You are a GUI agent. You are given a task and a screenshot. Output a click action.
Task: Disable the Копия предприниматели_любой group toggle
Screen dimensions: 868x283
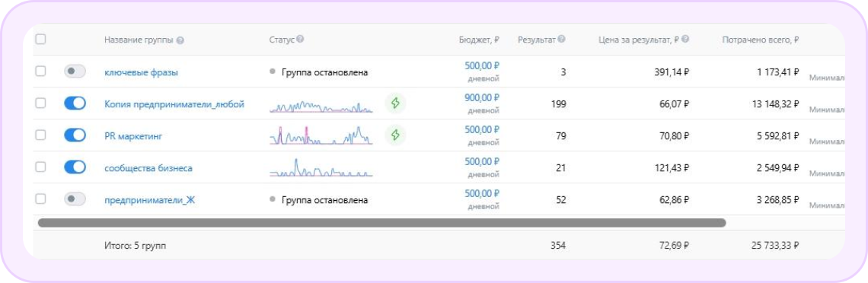(75, 103)
